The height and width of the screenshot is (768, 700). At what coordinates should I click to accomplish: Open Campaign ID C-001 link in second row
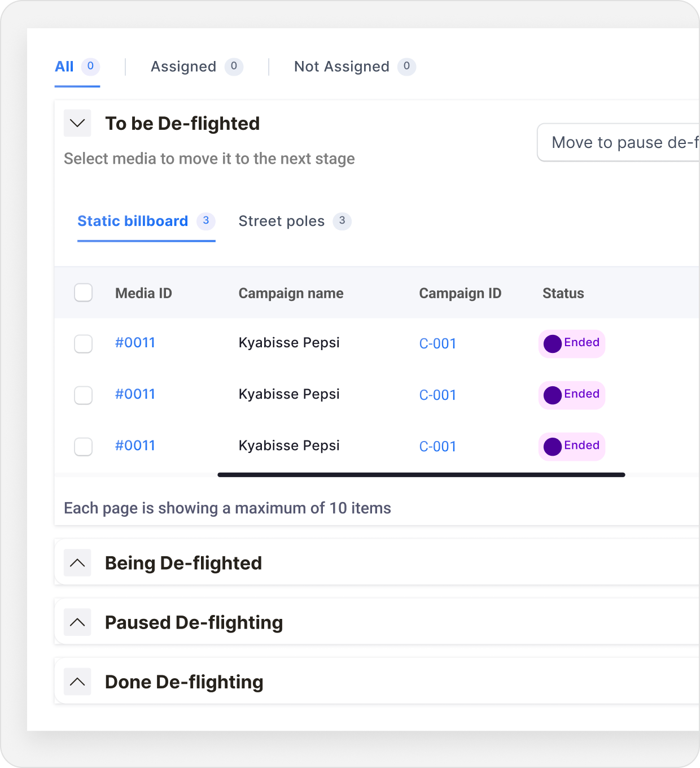pyautogui.click(x=438, y=395)
